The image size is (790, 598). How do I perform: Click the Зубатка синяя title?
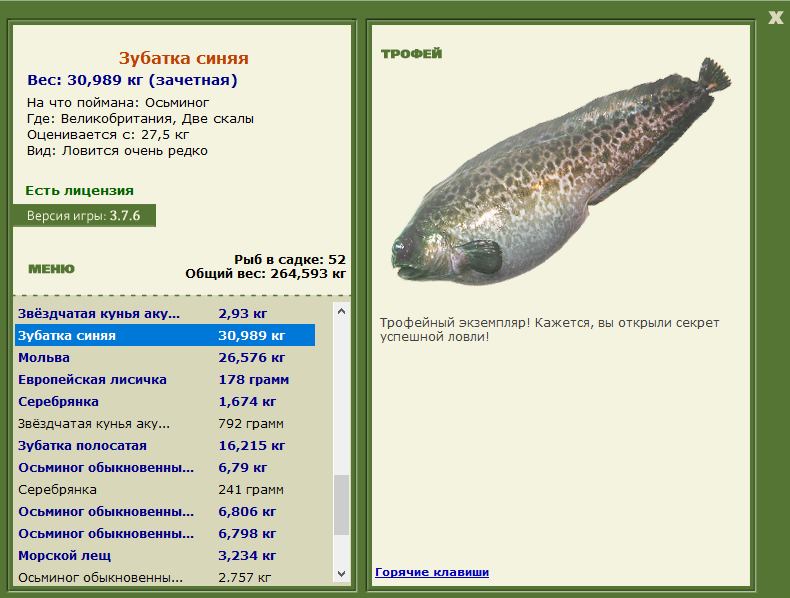[184, 58]
